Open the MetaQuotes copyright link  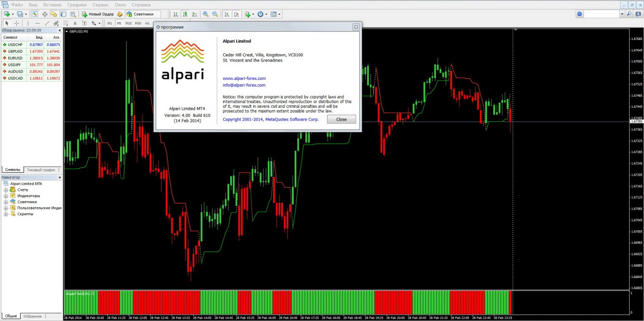[270, 119]
